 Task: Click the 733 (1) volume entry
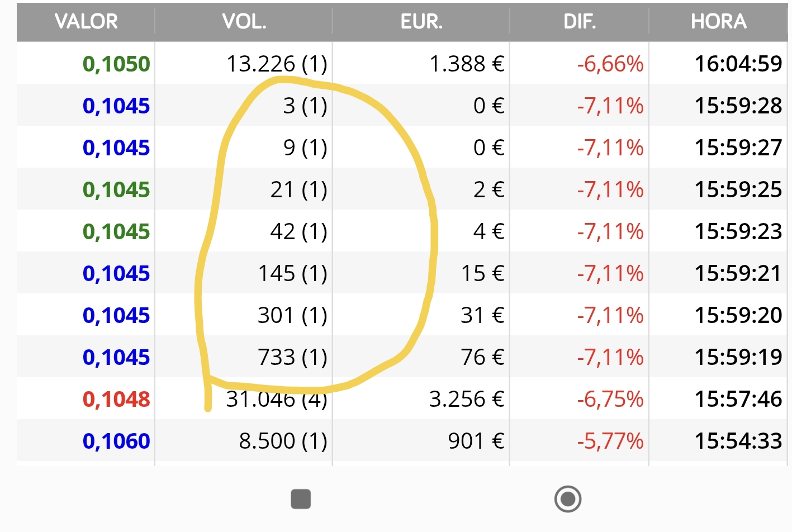pyautogui.click(x=292, y=358)
